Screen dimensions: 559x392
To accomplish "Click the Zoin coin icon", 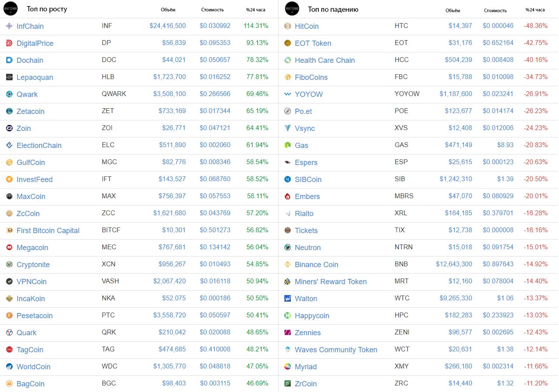I will (x=9, y=128).
